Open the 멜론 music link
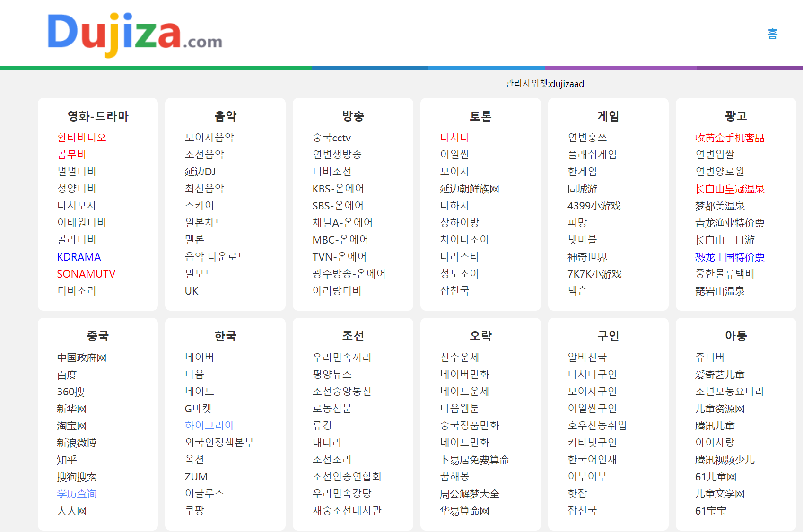The width and height of the screenshot is (803, 532). 194,240
